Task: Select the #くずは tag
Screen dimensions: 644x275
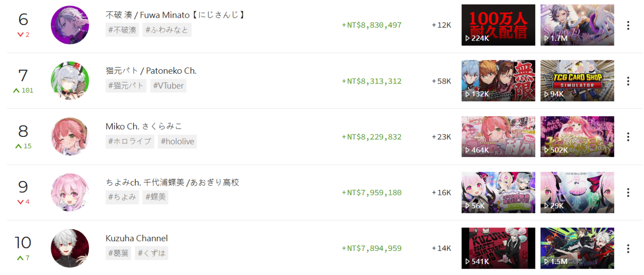Action: click(x=152, y=253)
